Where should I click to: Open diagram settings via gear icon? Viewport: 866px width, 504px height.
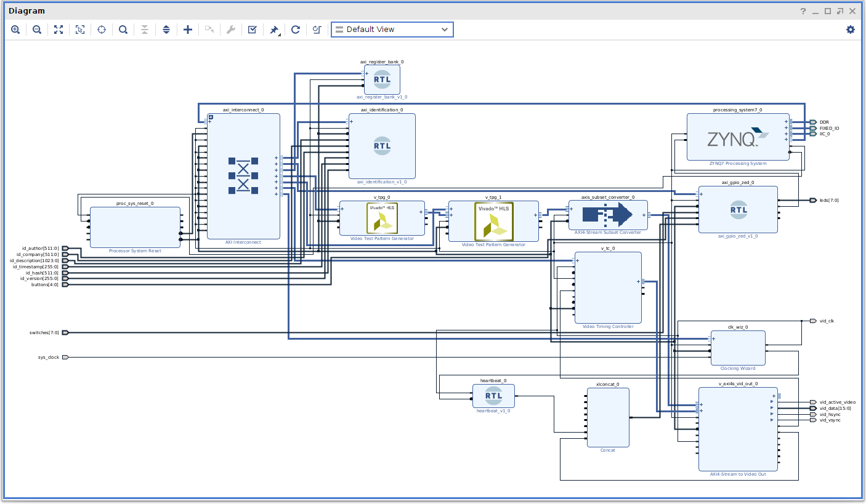[851, 30]
